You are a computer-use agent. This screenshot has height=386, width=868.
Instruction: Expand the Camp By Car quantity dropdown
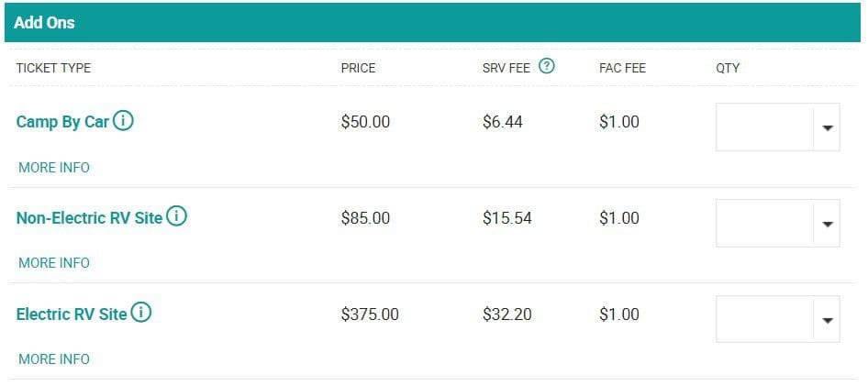(x=778, y=127)
